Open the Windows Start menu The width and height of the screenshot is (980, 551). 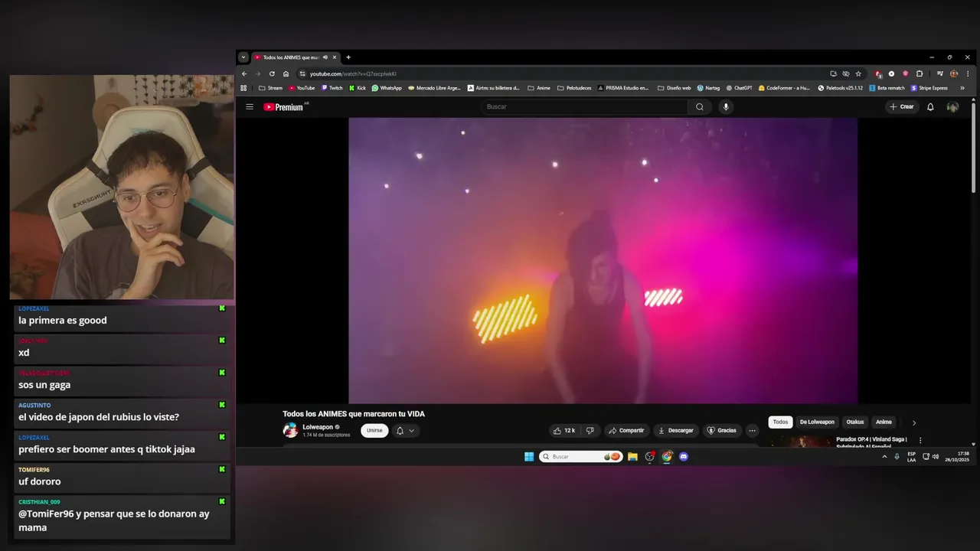tap(529, 457)
